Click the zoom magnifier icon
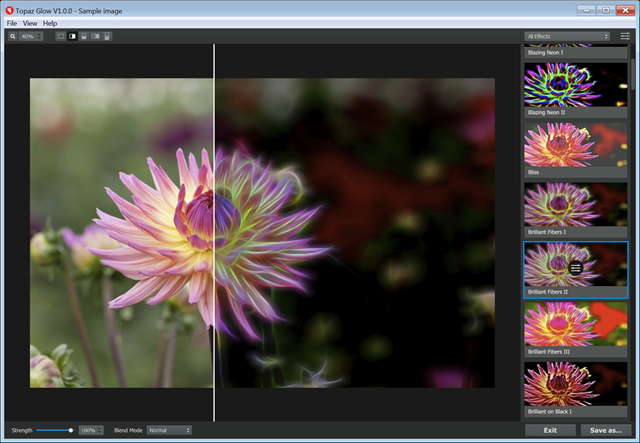Image resolution: width=640 pixels, height=443 pixels. pos(13,36)
